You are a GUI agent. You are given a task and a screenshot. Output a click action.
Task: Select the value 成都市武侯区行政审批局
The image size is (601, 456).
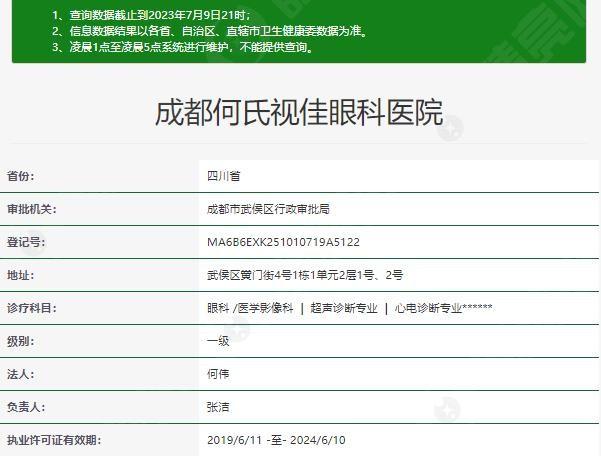point(267,209)
